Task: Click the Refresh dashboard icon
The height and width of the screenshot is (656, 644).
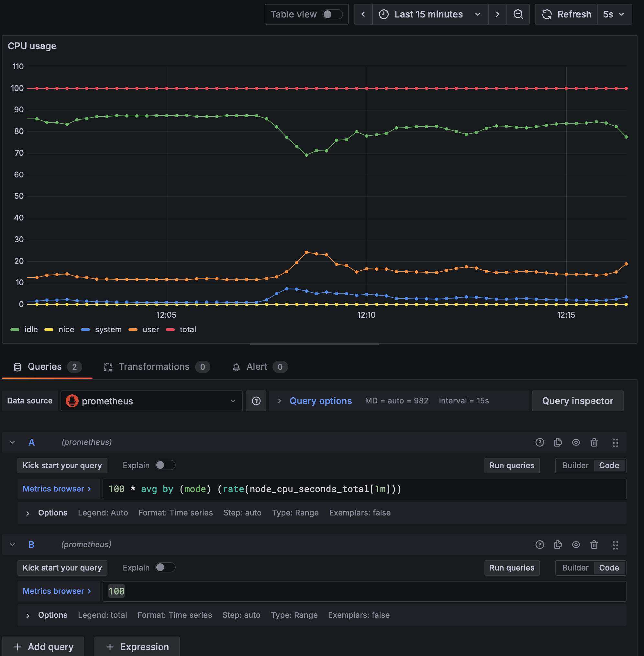Action: [547, 14]
